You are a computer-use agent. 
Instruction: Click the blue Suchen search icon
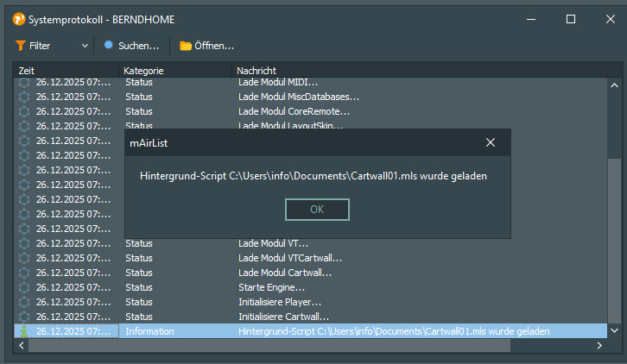pyautogui.click(x=109, y=46)
